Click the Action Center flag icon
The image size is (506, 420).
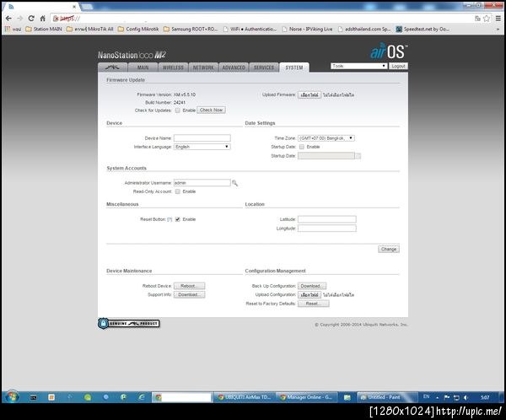(447, 398)
